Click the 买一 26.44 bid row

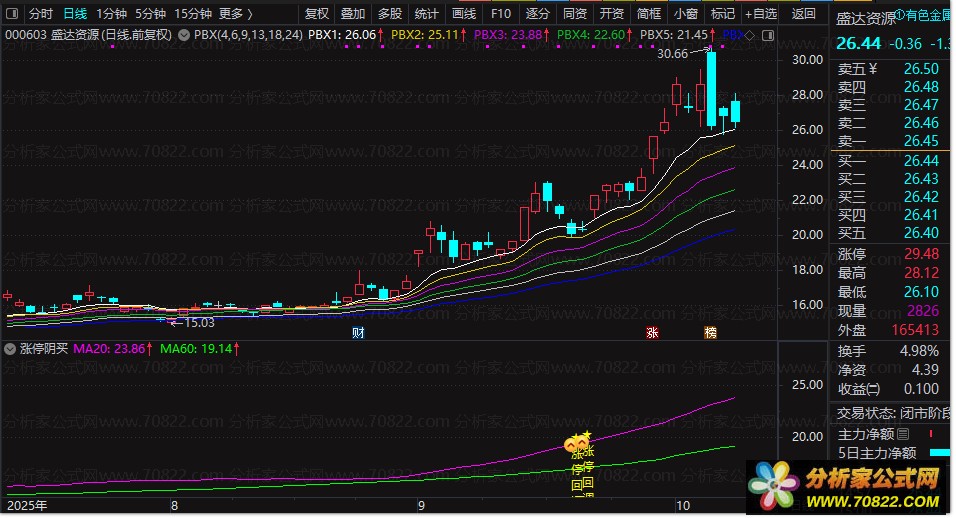[x=889, y=161]
